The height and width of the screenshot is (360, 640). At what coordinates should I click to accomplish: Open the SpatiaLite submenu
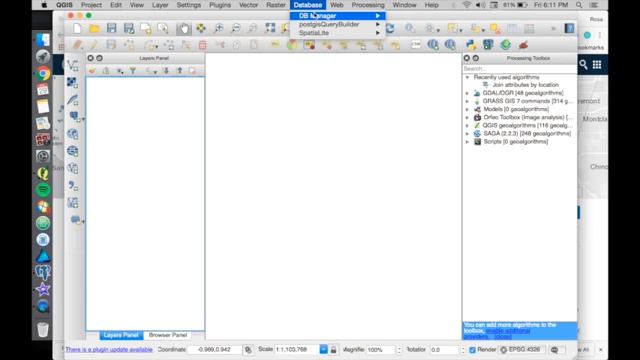pyautogui.click(x=338, y=33)
